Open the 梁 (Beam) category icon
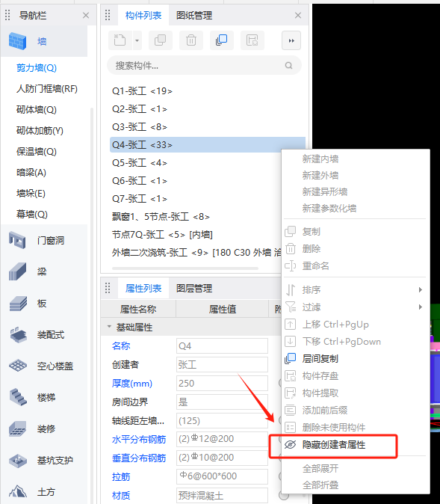440x504 pixels. click(x=17, y=271)
